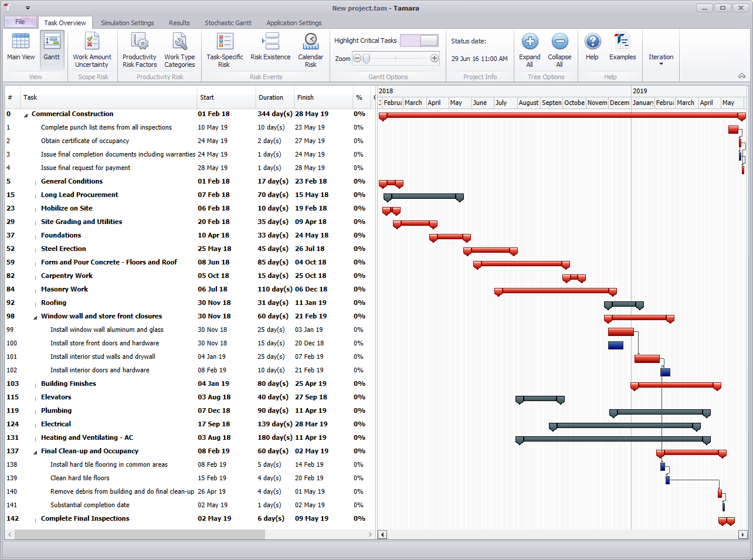Collapse the Commercial Construction task tree
753x560 pixels.
coord(25,114)
